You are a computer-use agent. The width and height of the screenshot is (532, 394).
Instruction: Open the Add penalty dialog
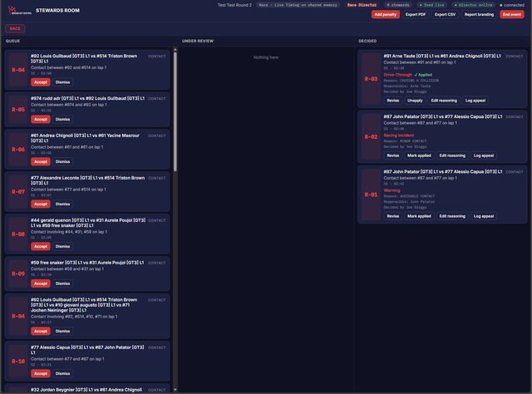385,14
